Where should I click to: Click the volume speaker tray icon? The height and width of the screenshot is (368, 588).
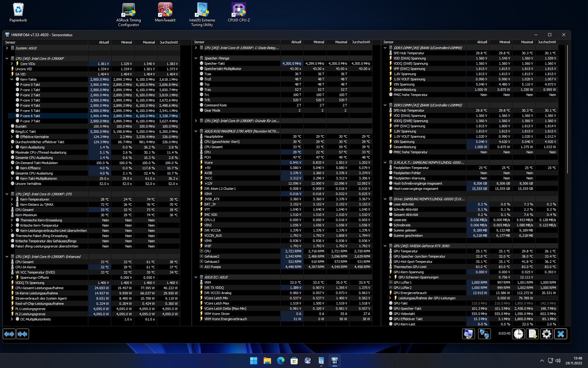(x=558, y=361)
